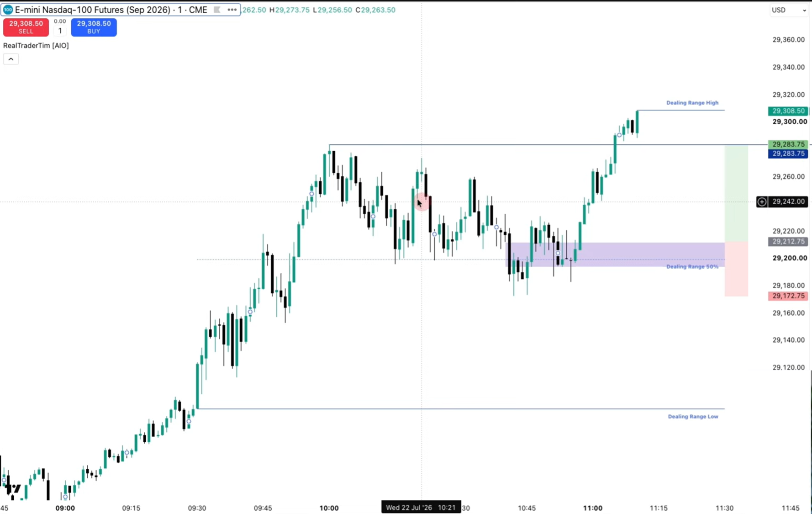Click the purple shaded zone rectangle on the chart
This screenshot has width=812, height=514.
[615, 254]
